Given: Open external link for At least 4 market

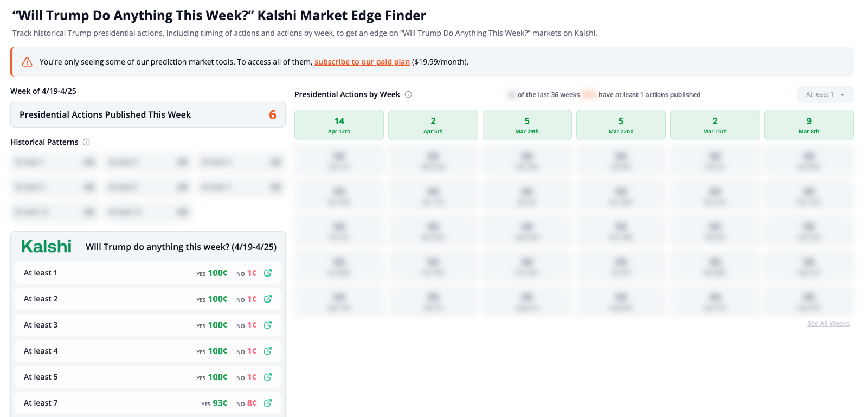Looking at the screenshot, I should pyautogui.click(x=268, y=351).
